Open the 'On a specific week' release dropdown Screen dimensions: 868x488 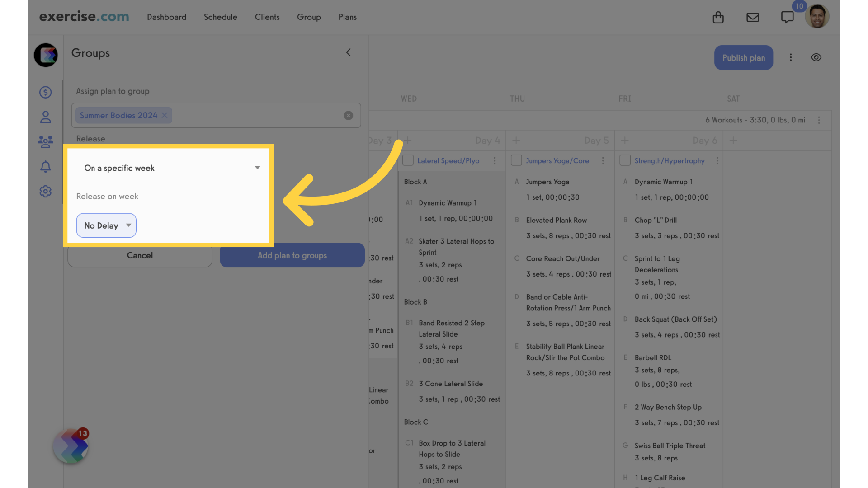[x=171, y=168]
